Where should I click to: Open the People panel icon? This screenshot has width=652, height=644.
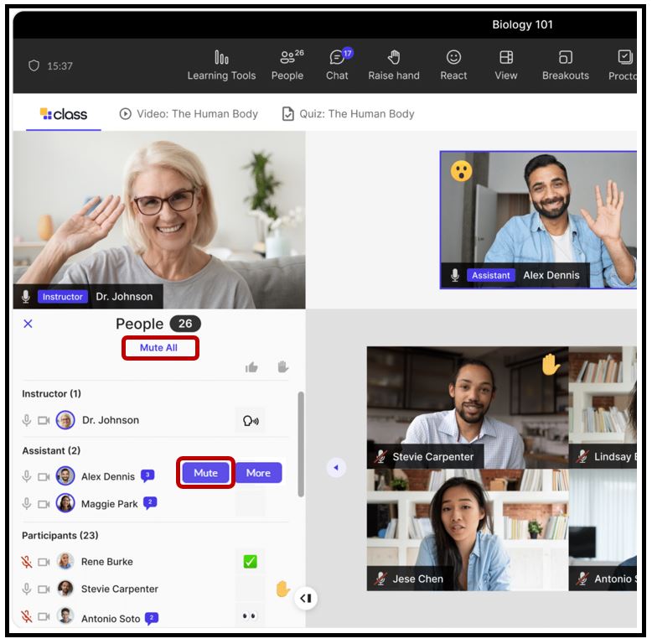tap(287, 65)
